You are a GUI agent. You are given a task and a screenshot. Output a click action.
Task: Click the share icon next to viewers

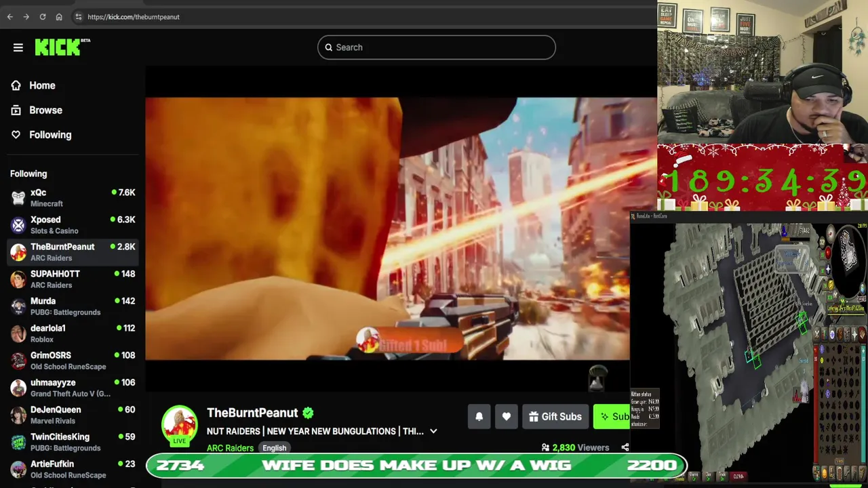[x=625, y=447]
